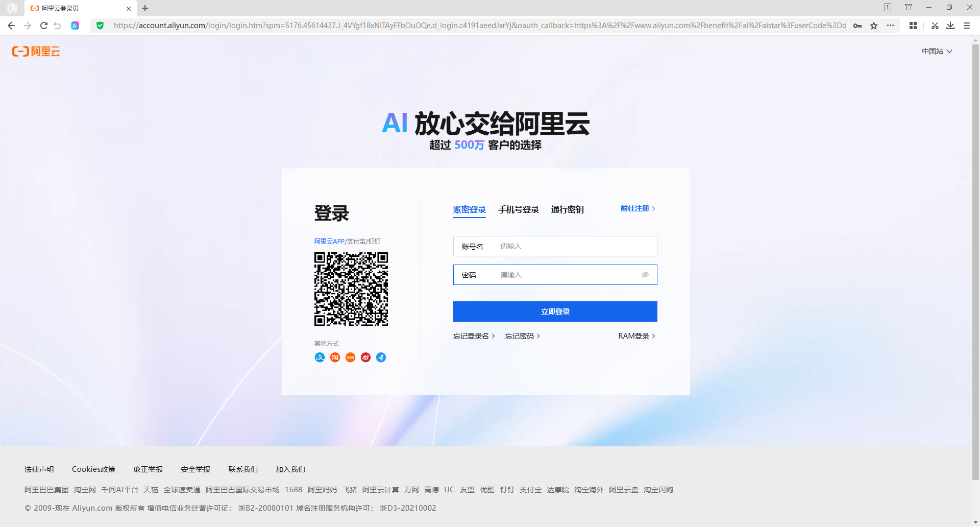Open the 忘记密码 link
Screen dimensions: 980x527
[x=523, y=336]
